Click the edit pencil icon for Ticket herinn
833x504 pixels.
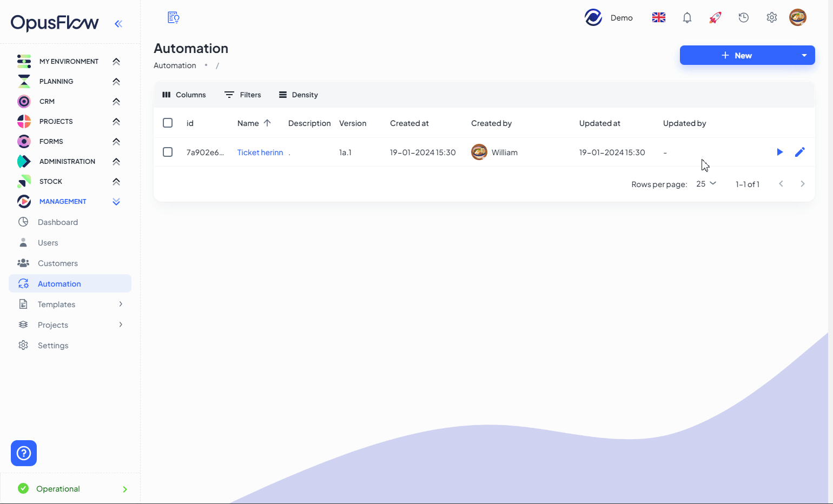click(799, 152)
